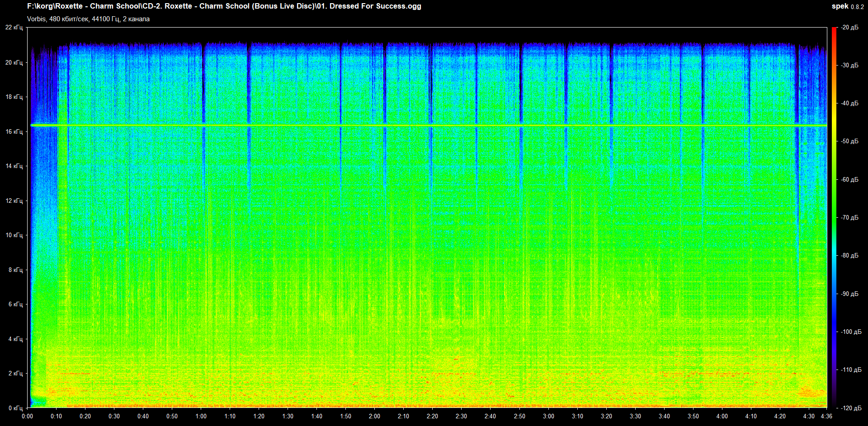Click the Vorbis codec info line

point(88,19)
